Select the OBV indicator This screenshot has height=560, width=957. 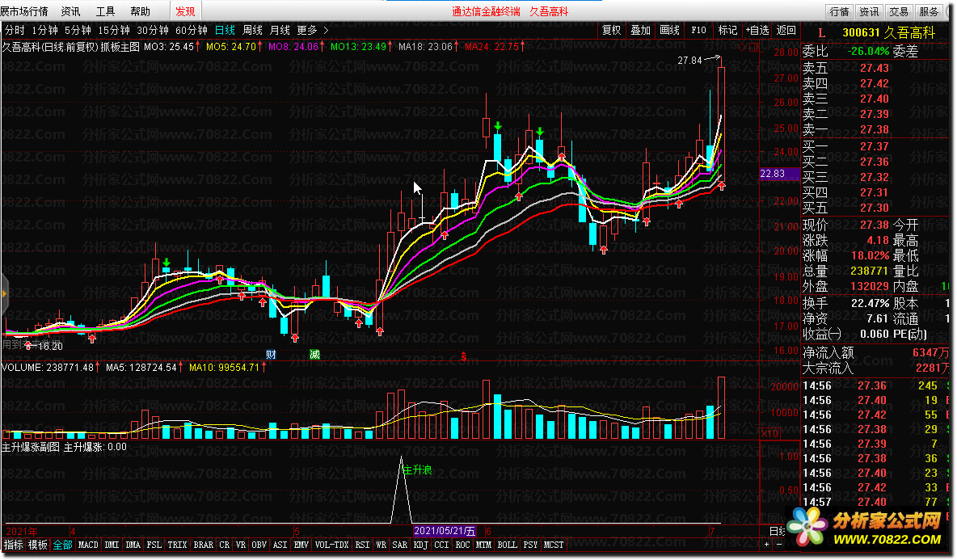259,545
